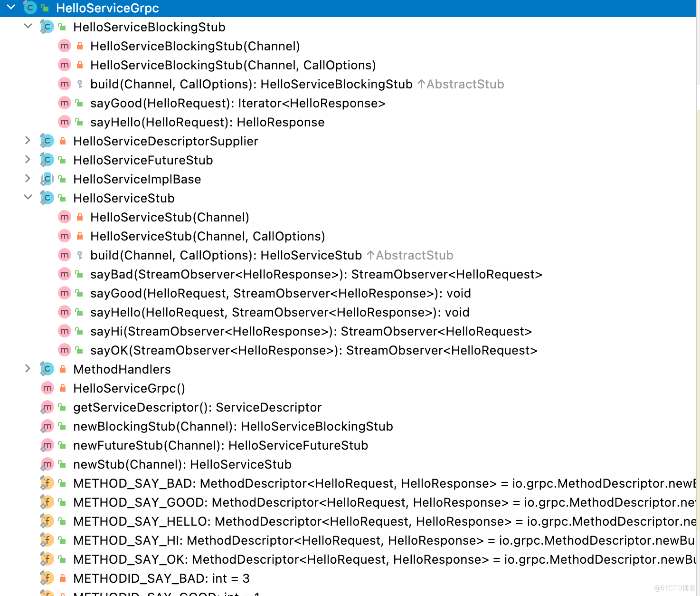Expand the HelloServiceImplBase node
700x596 pixels.
coord(28,178)
